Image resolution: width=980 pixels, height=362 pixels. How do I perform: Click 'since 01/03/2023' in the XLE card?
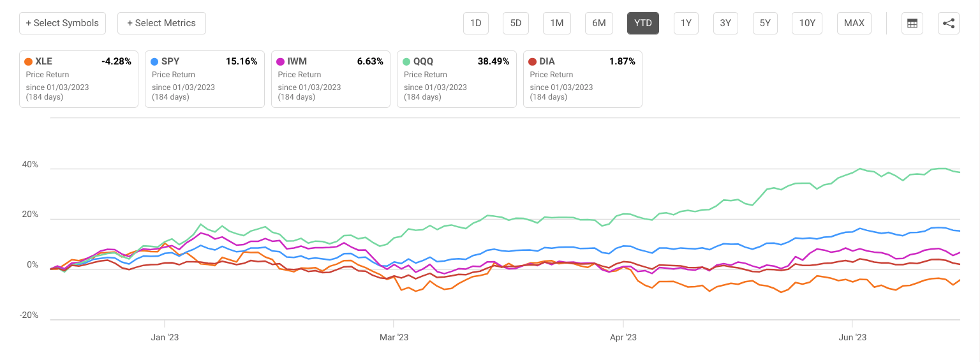coord(57,87)
